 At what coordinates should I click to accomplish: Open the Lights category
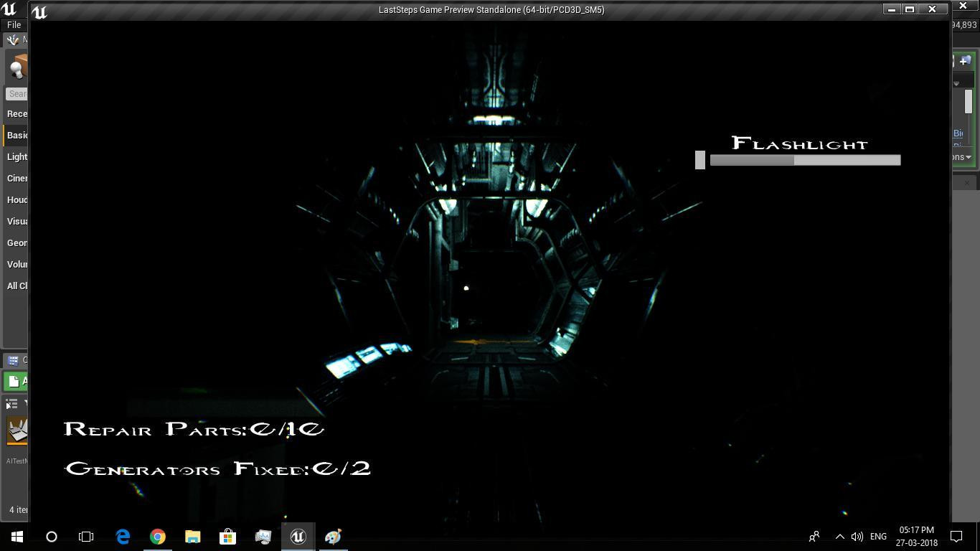coord(17,156)
